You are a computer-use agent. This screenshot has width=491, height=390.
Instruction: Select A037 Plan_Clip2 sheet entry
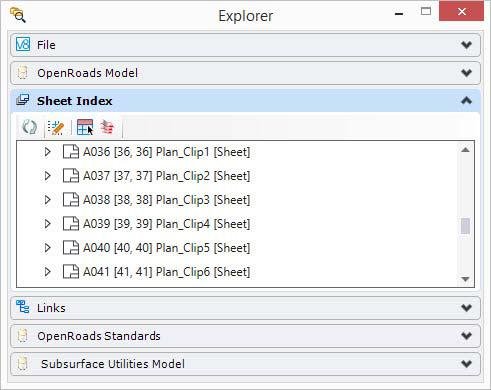(166, 176)
